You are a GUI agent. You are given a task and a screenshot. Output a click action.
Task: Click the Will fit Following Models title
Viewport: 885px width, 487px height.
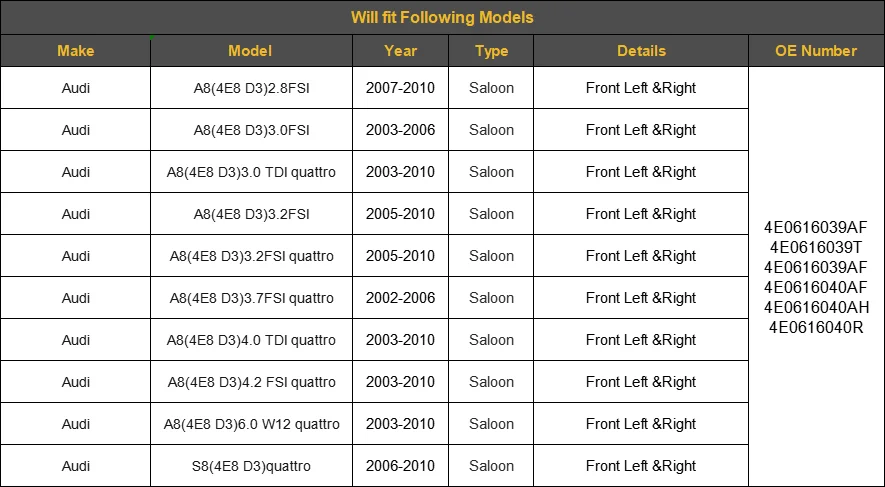(x=442, y=17)
